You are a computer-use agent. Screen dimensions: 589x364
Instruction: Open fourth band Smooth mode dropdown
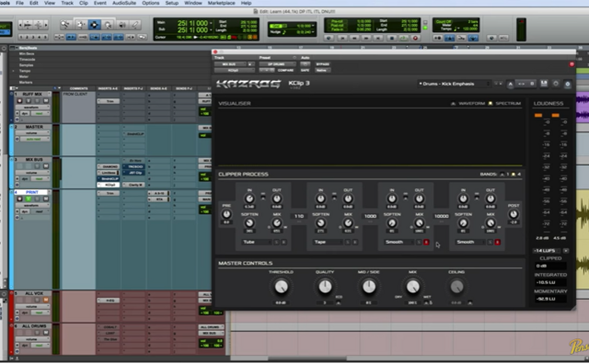[470, 243]
